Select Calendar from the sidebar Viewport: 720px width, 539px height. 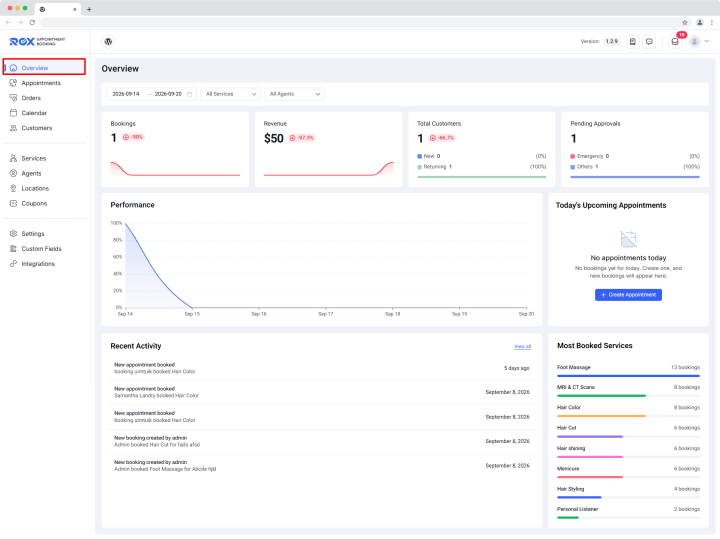click(x=34, y=113)
